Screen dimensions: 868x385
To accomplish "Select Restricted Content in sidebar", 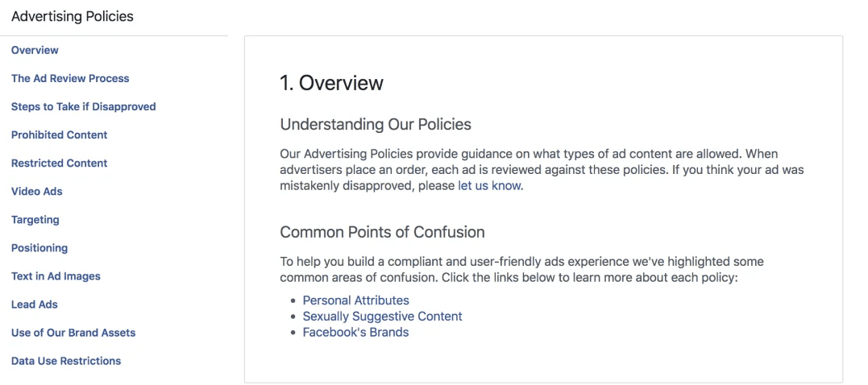I will coord(59,164).
